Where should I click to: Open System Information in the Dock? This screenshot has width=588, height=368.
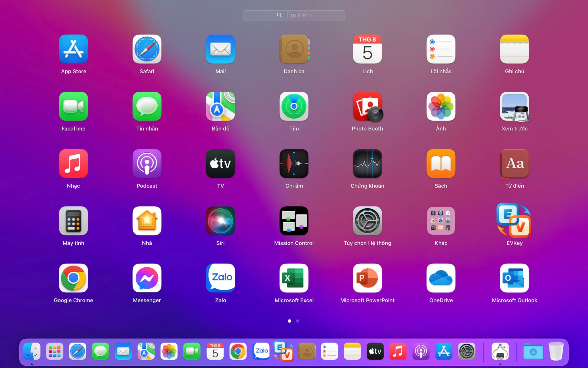coord(500,351)
